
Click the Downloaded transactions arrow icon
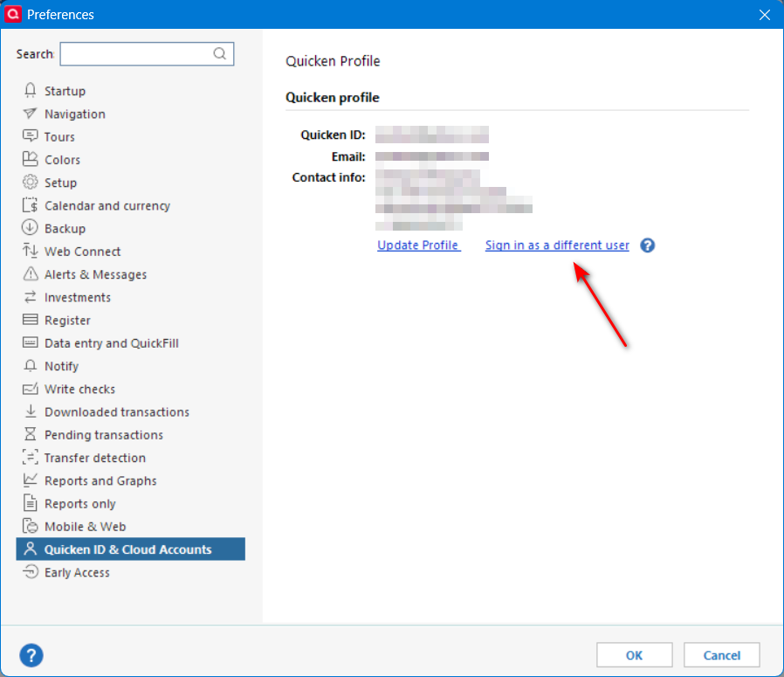pyautogui.click(x=30, y=411)
